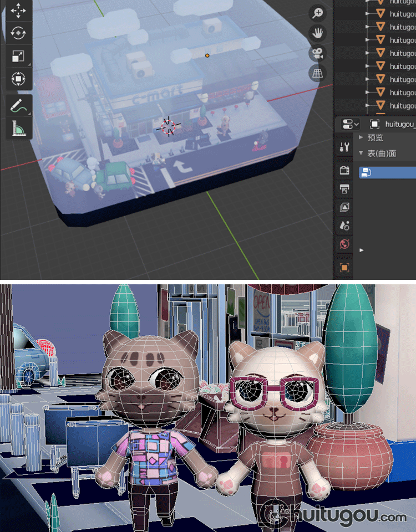Open the Output properties tab
The height and width of the screenshot is (532, 416).
344,188
